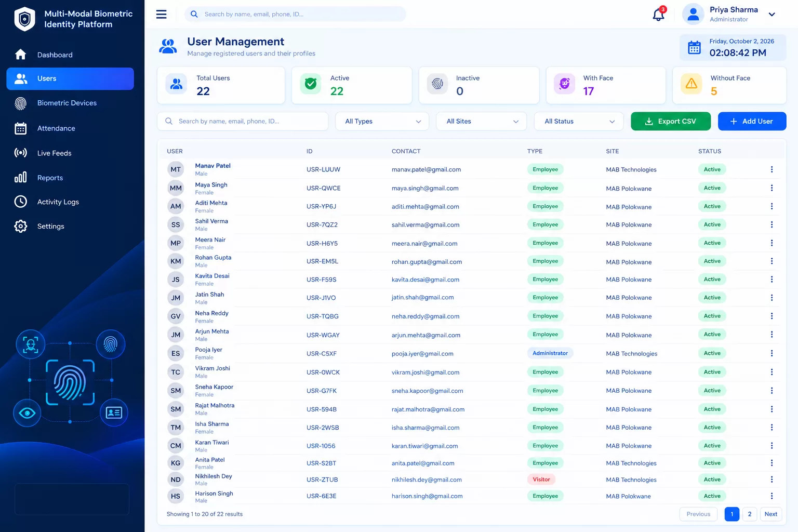Expand the All Types dropdown
Screen dimensions: 798x532
[x=382, y=121]
